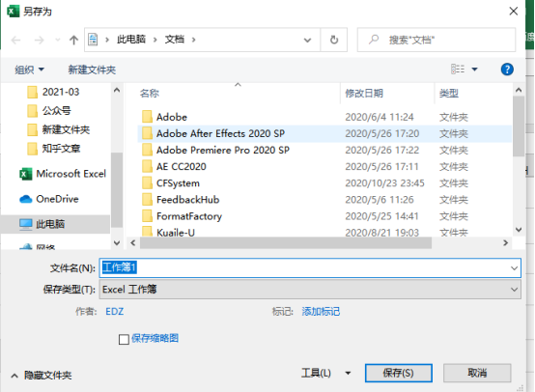Expand the address bar history dropdown
Image resolution: width=535 pixels, height=392 pixels.
[x=307, y=41]
